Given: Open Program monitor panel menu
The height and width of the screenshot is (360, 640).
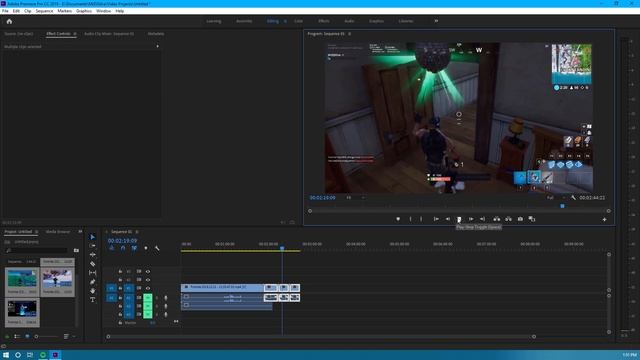Looking at the screenshot, I should point(349,34).
